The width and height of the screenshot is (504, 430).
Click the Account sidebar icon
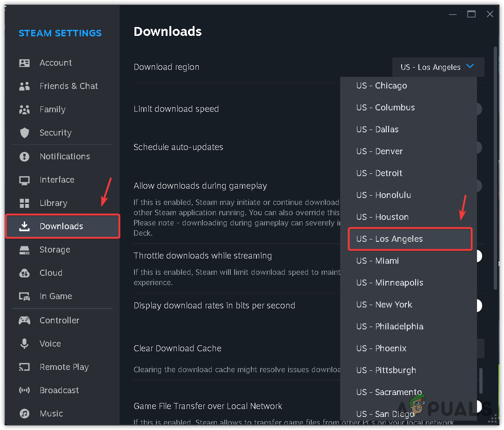point(24,63)
